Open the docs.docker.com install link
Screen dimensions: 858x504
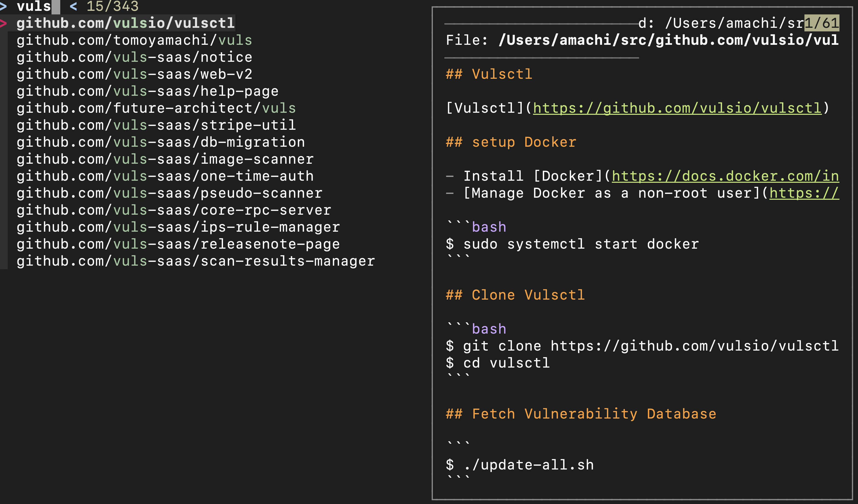pyautogui.click(x=725, y=176)
